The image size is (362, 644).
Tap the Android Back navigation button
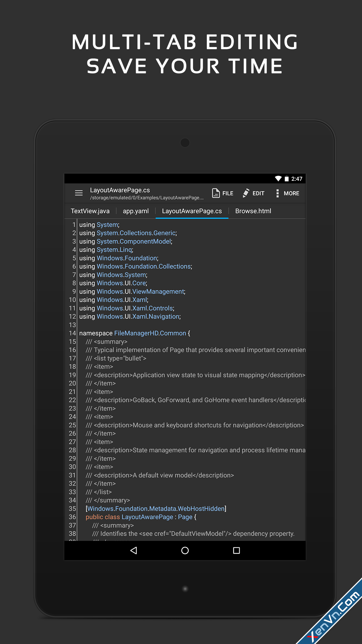[133, 550]
